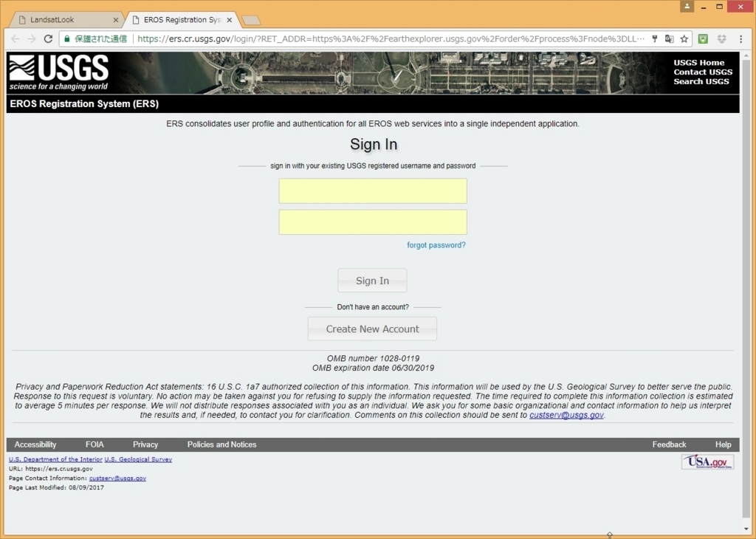
Task: Click the Dropbox extension icon
Action: [x=722, y=39]
